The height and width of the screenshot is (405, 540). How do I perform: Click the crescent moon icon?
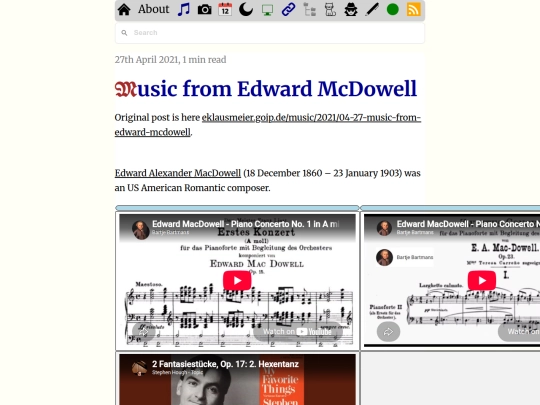246,10
